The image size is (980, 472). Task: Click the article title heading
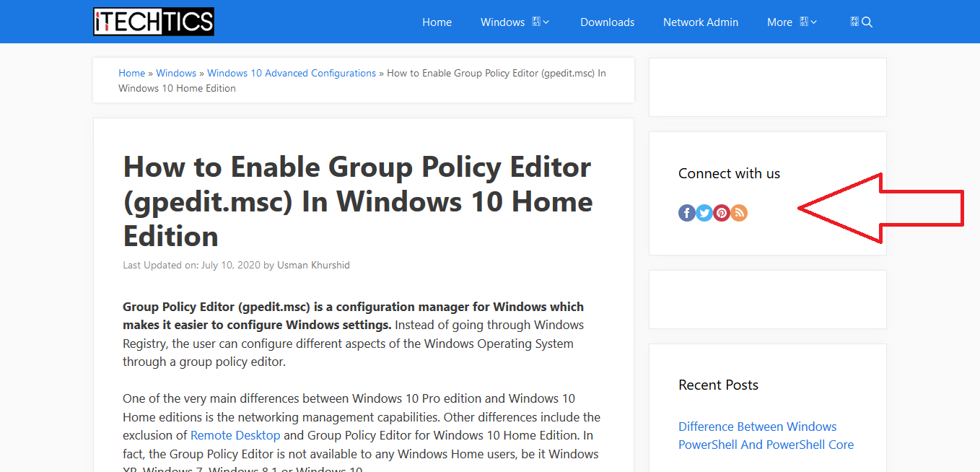coord(358,201)
